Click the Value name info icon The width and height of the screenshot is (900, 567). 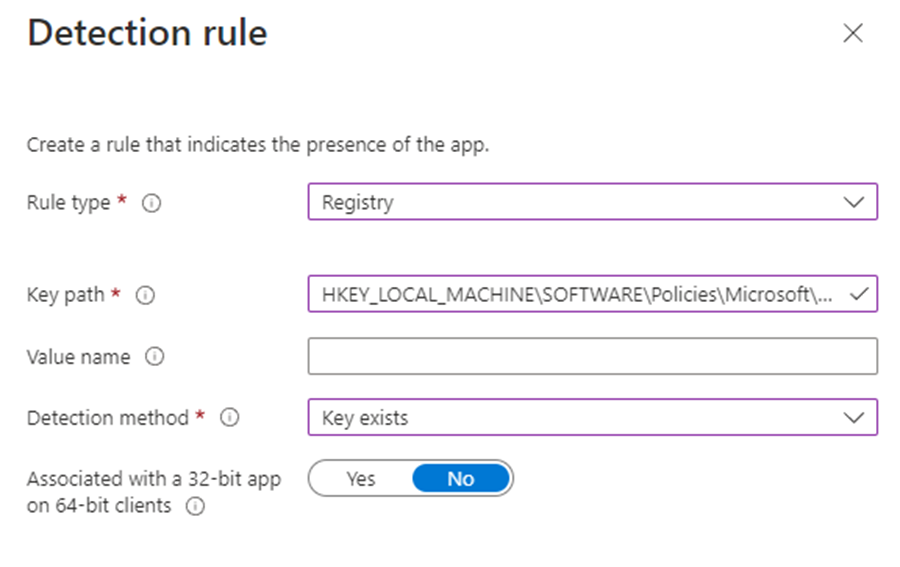(x=154, y=357)
